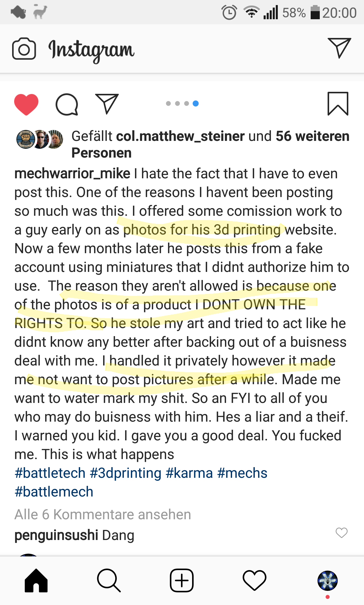Open the Search tab magnifier
The height and width of the screenshot is (605, 364).
click(x=109, y=581)
